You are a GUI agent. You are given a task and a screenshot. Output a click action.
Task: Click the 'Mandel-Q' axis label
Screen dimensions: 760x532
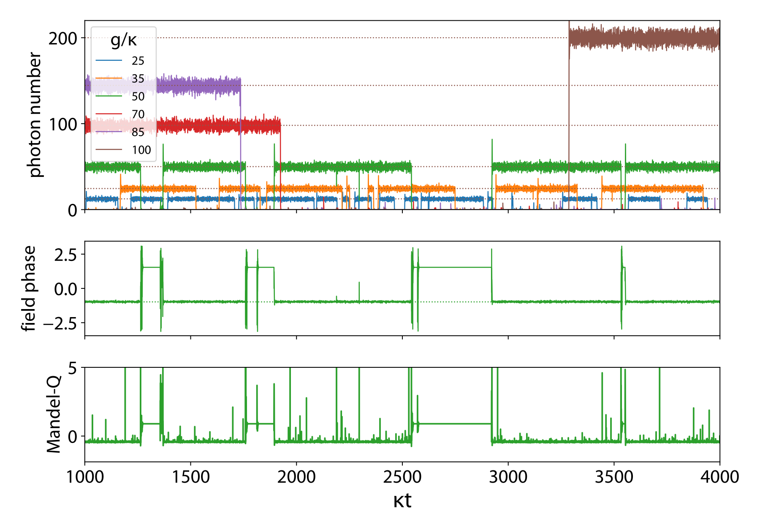click(x=54, y=414)
